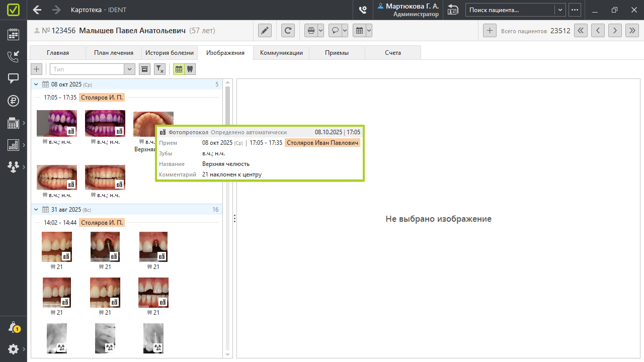The height and width of the screenshot is (362, 644).
Task: Switch to the План лечения tab
Action: click(114, 53)
